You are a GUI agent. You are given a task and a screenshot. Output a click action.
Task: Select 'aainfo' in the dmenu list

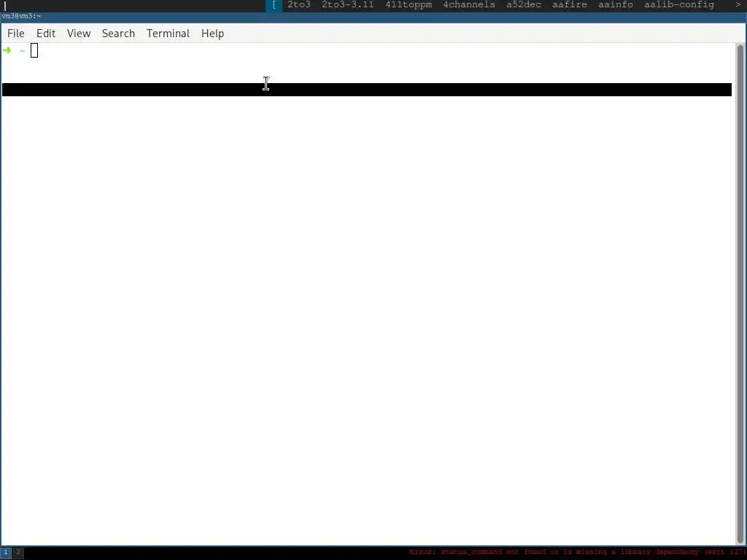point(616,5)
